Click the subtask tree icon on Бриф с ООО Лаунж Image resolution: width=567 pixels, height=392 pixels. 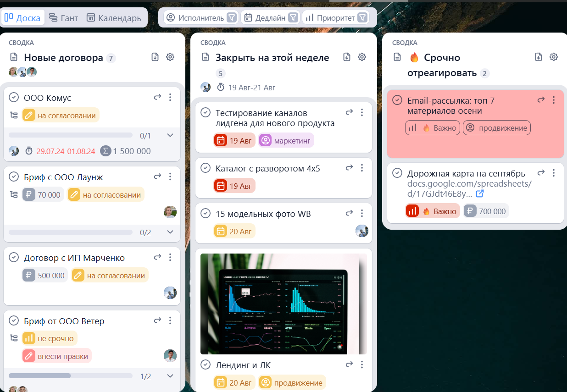(x=14, y=195)
